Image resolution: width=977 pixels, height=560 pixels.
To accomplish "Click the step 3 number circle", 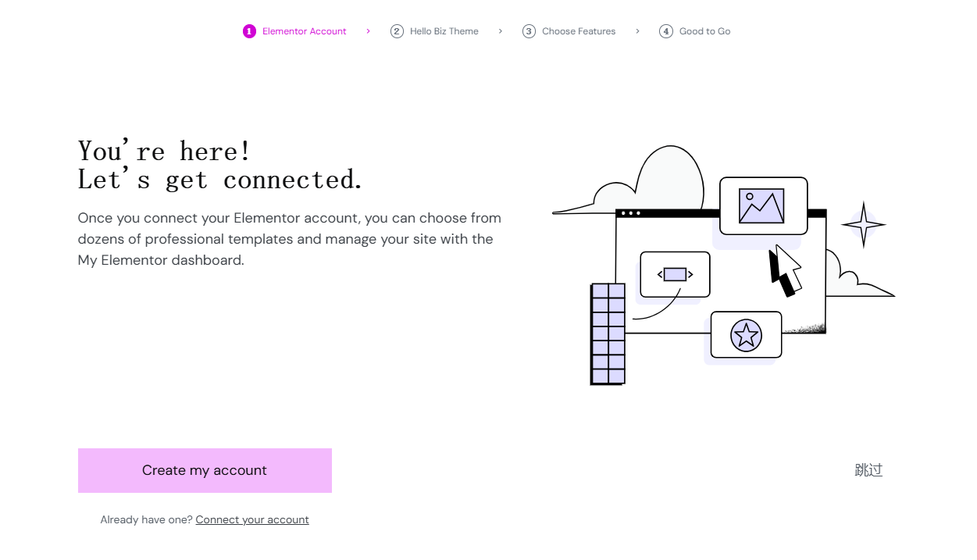I will (x=529, y=31).
